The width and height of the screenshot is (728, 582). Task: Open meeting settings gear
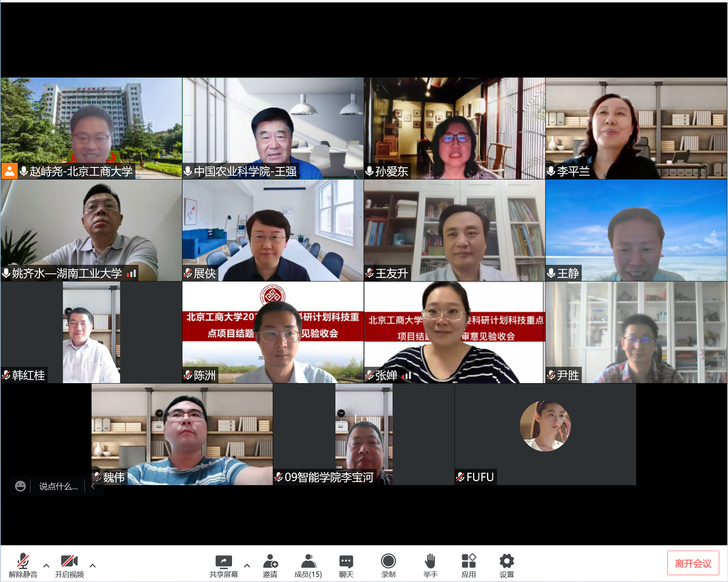click(x=507, y=562)
